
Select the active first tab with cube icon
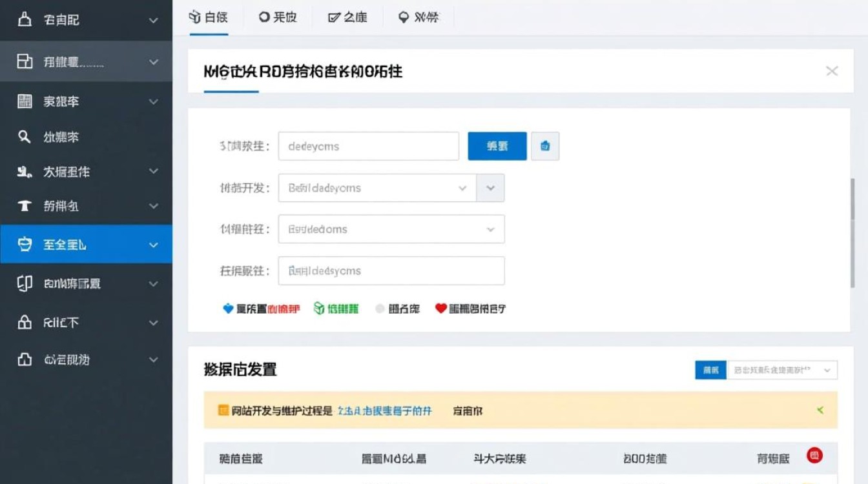pyautogui.click(x=208, y=17)
